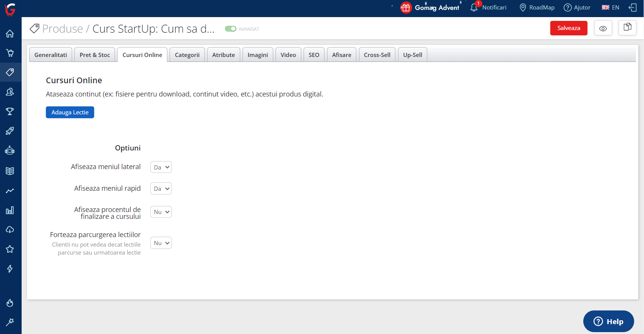
Task: Switch to the Categorii tab
Action: click(187, 55)
